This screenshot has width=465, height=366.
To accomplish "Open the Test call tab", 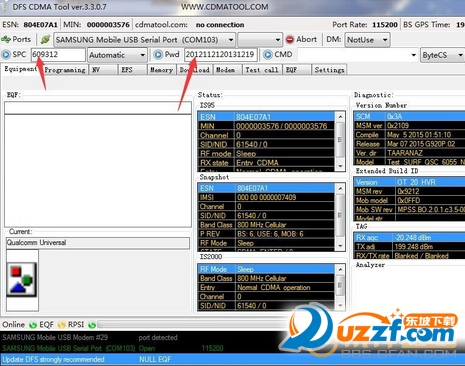I will 262,70.
